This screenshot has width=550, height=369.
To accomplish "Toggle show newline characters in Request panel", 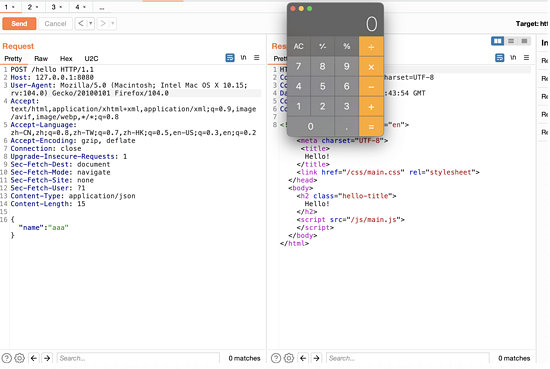I will point(243,58).
